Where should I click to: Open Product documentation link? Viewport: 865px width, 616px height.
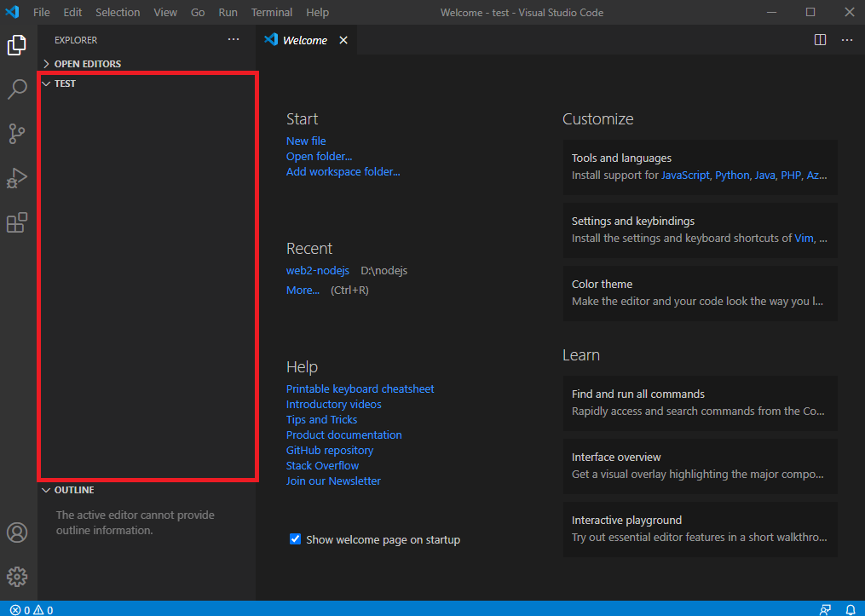point(343,435)
